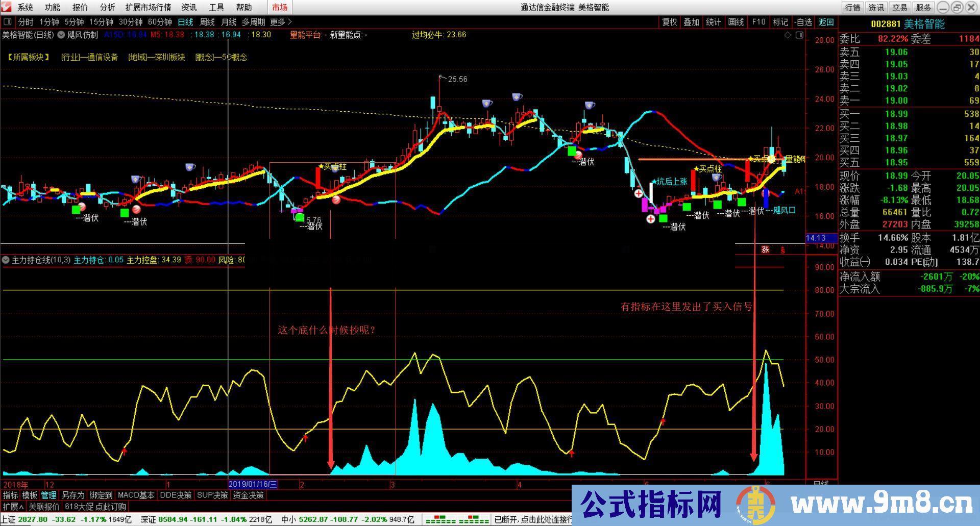Viewport: 980px width, 526px height.
Task: Select the 资金决策 template
Action: pyautogui.click(x=249, y=495)
